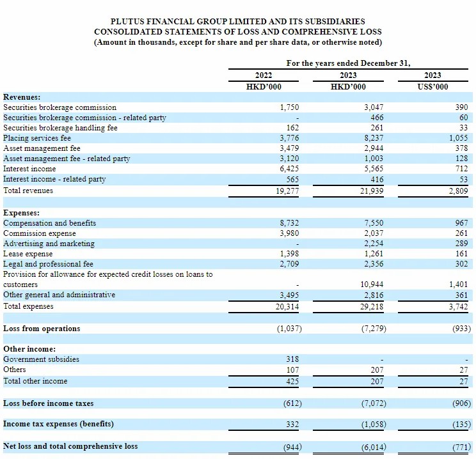The height and width of the screenshot is (459, 476).
Task: Select value 3,980 in Commission expense row
Action: pyautogui.click(x=289, y=233)
